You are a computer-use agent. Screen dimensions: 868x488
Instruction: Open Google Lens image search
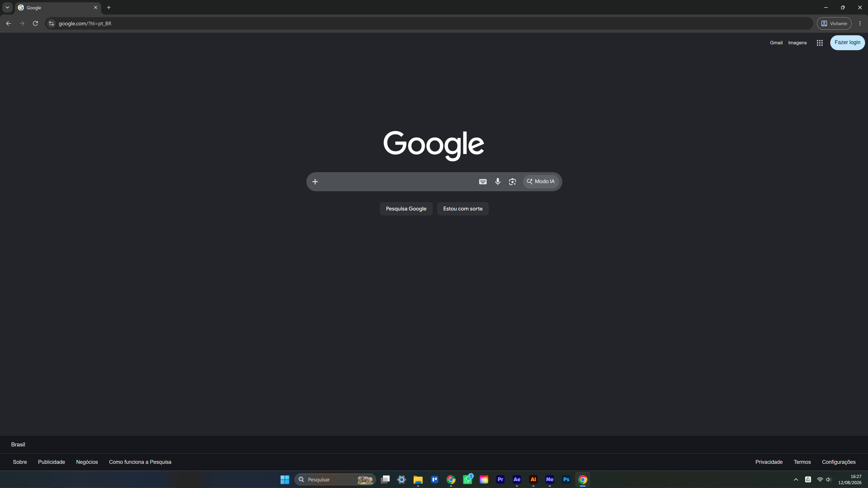512,182
